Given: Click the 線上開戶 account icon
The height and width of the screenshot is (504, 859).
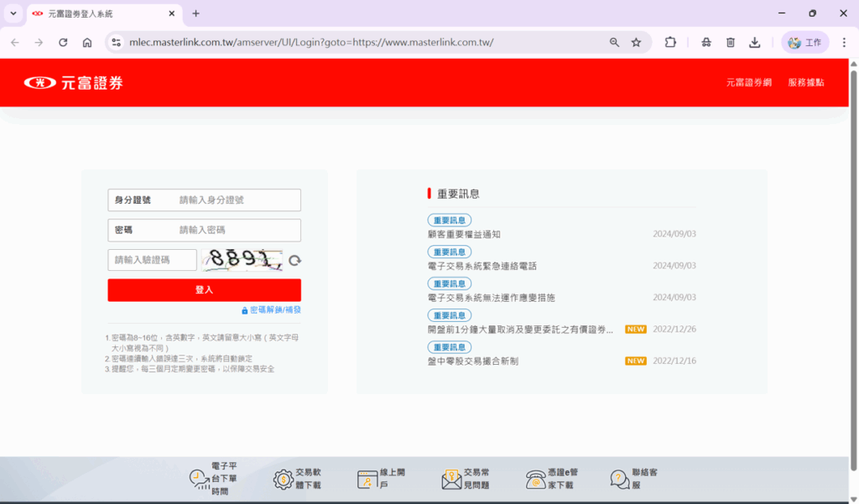Looking at the screenshot, I should pyautogui.click(x=367, y=479).
